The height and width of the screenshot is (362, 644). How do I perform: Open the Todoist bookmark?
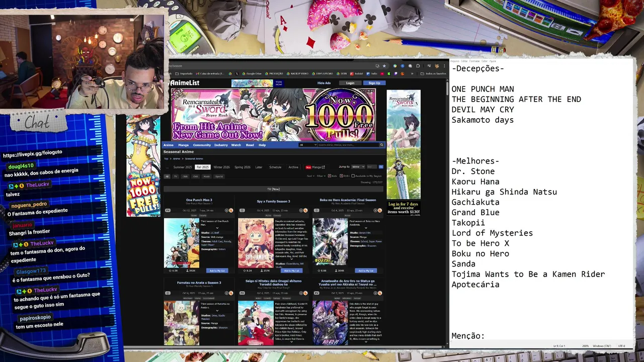356,73
